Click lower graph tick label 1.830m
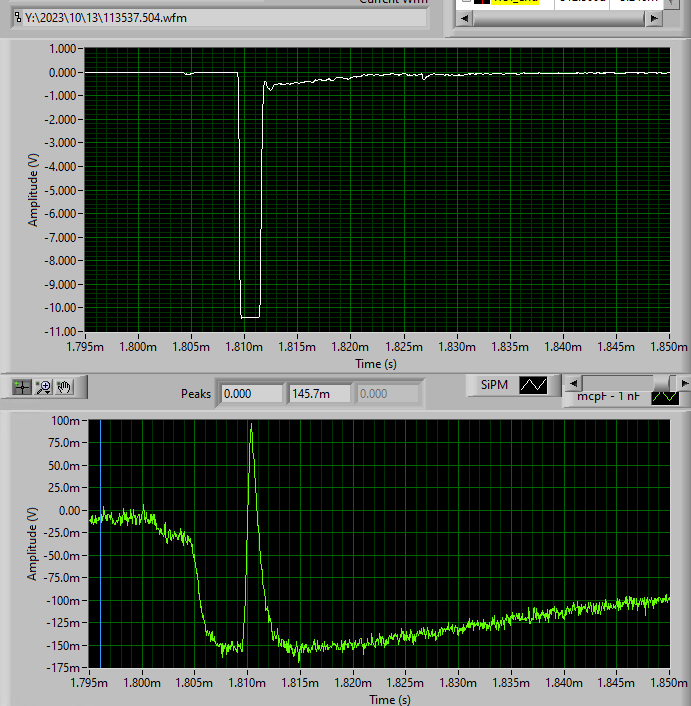Image resolution: width=691 pixels, height=706 pixels. coord(458,683)
